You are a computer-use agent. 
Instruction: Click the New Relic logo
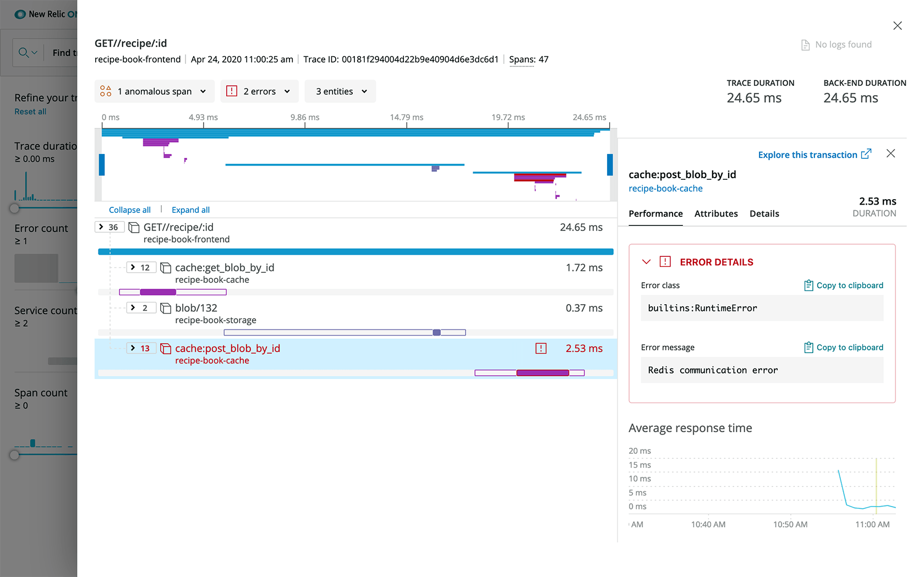click(20, 14)
